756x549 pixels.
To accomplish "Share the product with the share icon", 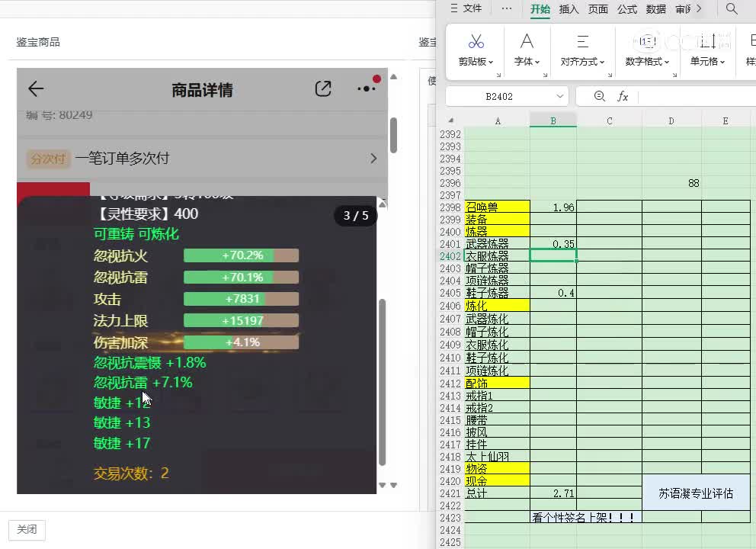I will [323, 88].
